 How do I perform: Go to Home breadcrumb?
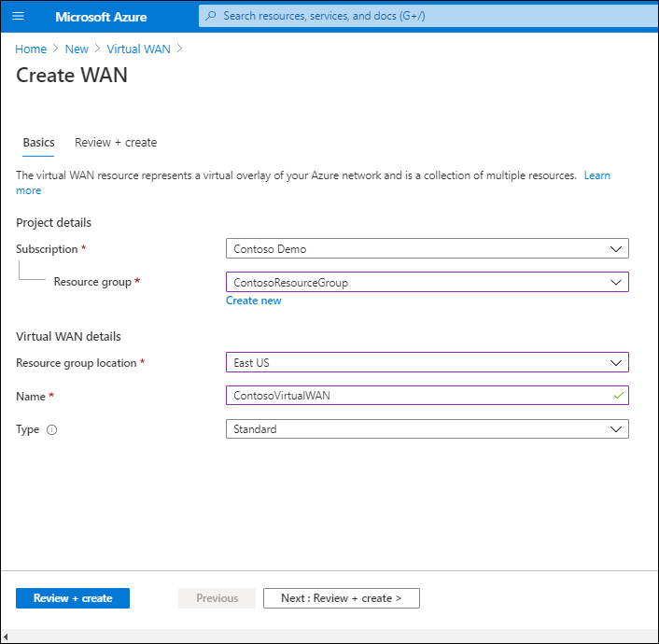coord(31,49)
